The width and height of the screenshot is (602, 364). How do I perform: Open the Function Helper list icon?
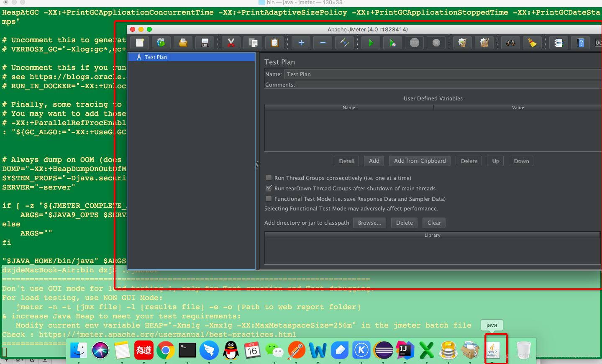558,43
